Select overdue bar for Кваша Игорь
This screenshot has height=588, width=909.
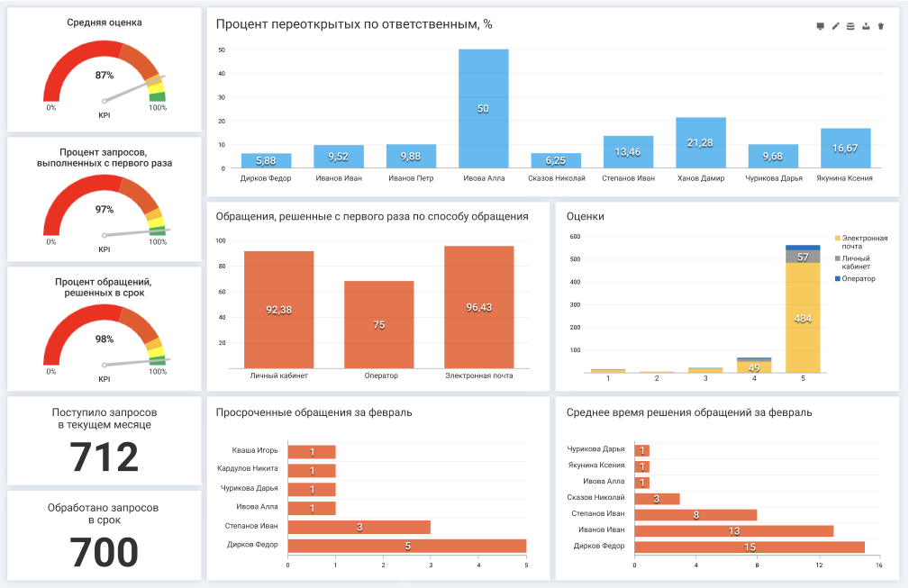[x=312, y=452]
